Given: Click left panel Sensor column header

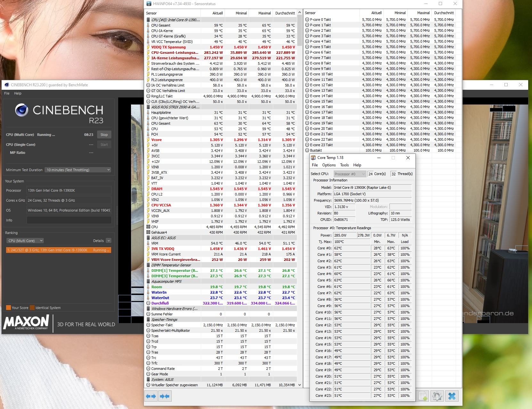Looking at the screenshot, I should 173,13.
